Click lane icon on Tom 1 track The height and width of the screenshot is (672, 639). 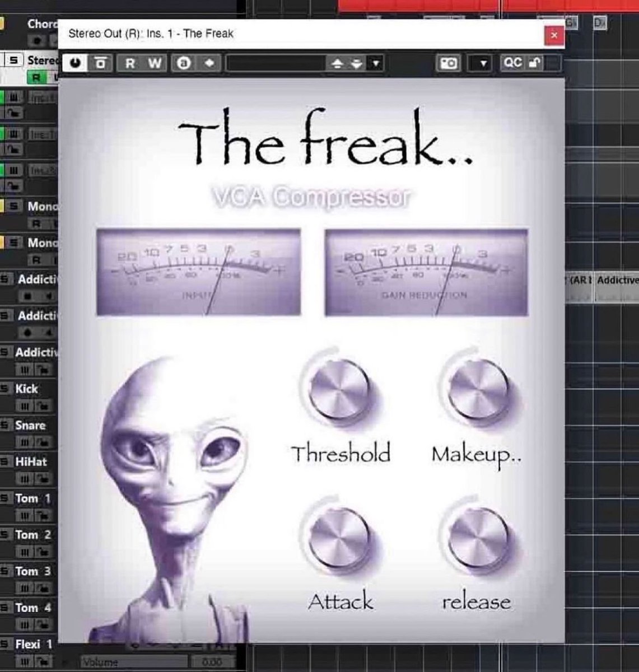(x=24, y=516)
